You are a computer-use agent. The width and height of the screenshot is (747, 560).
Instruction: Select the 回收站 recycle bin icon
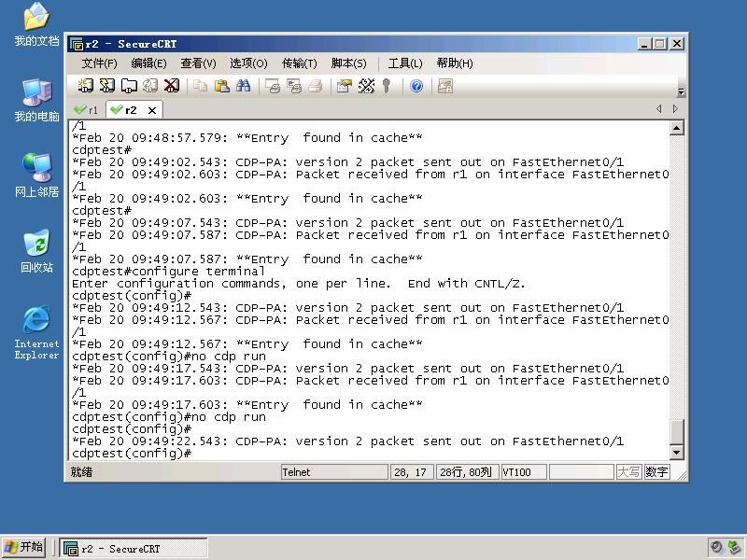pos(36,251)
